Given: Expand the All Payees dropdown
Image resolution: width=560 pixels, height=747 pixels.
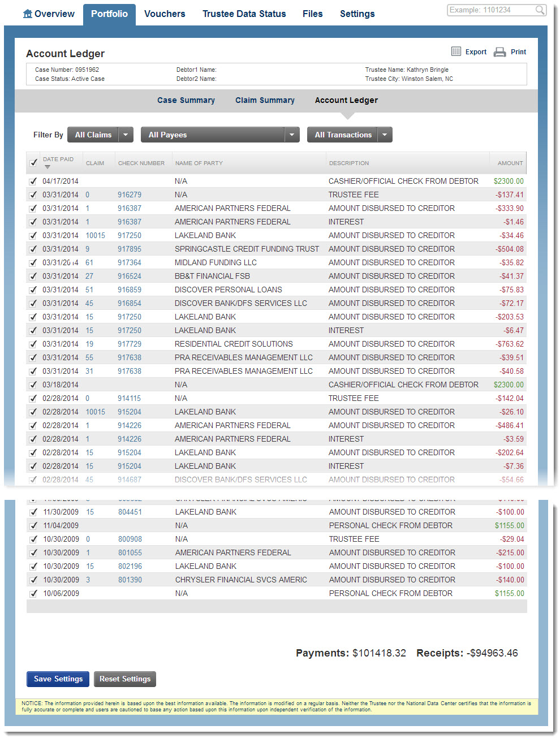Looking at the screenshot, I should tap(291, 135).
